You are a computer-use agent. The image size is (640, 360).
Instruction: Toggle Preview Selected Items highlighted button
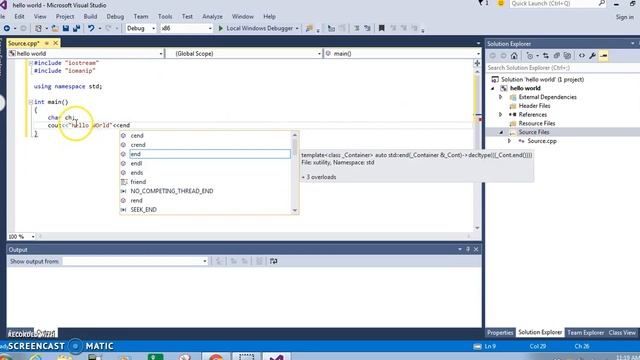604,56
